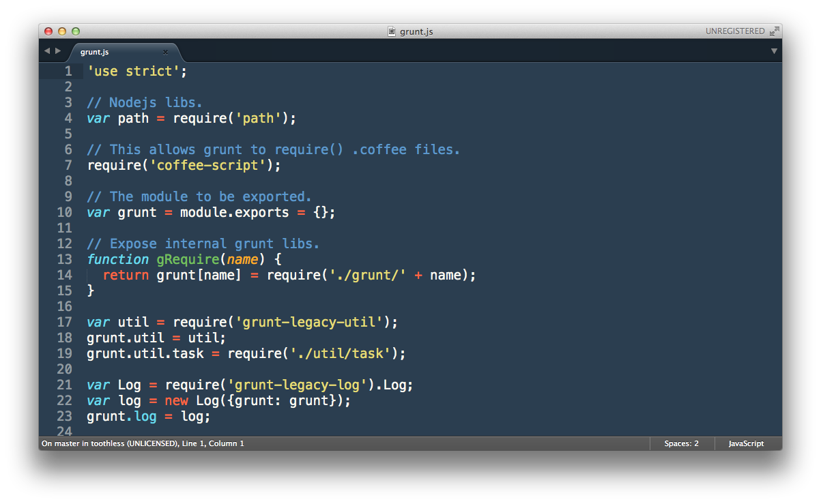Click the 'function' keyword on line 13
The image size is (821, 504).
click(117, 259)
